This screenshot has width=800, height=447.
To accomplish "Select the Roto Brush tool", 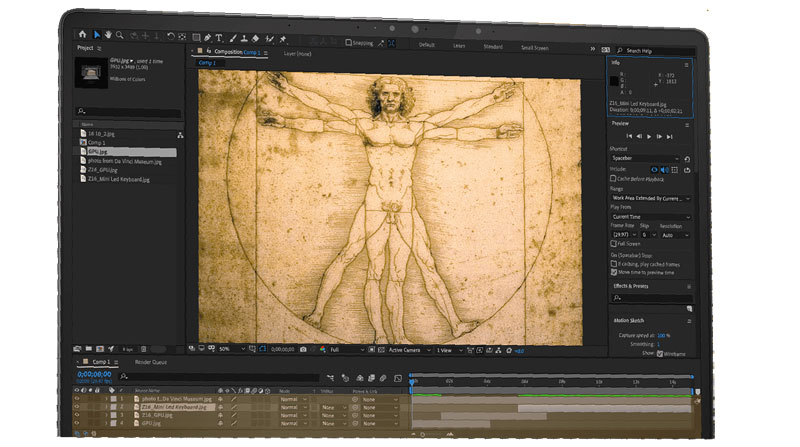I will point(269,39).
